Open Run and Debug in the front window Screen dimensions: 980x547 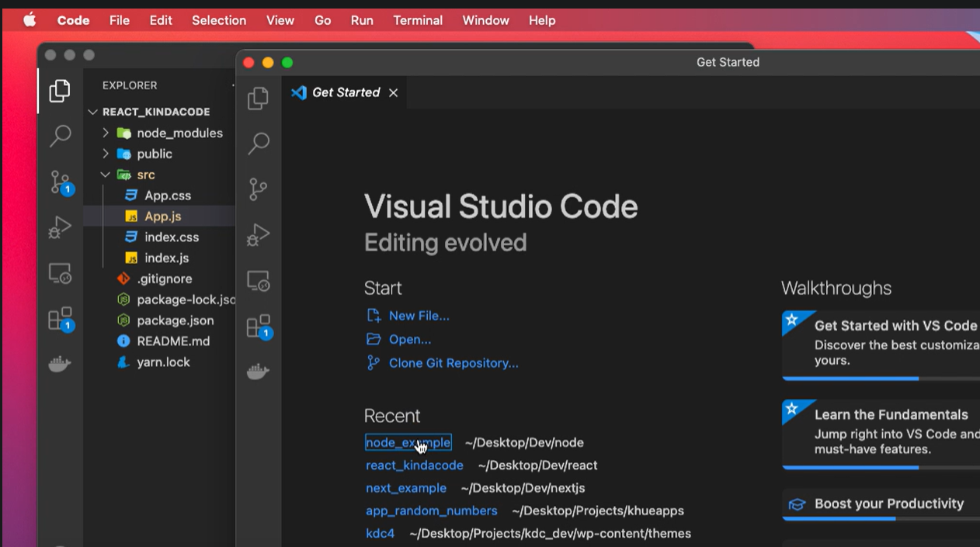(258, 234)
